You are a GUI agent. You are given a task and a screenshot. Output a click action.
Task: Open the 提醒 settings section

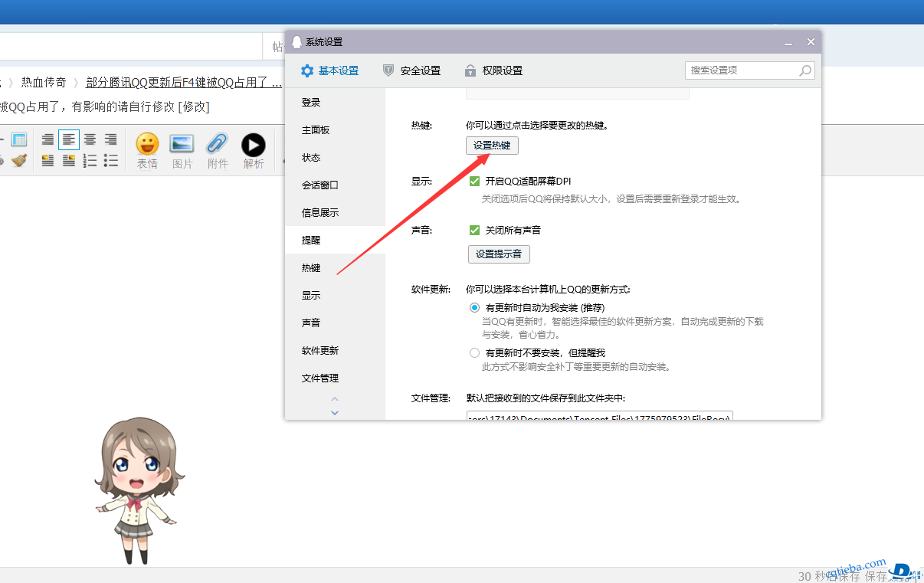point(335,241)
